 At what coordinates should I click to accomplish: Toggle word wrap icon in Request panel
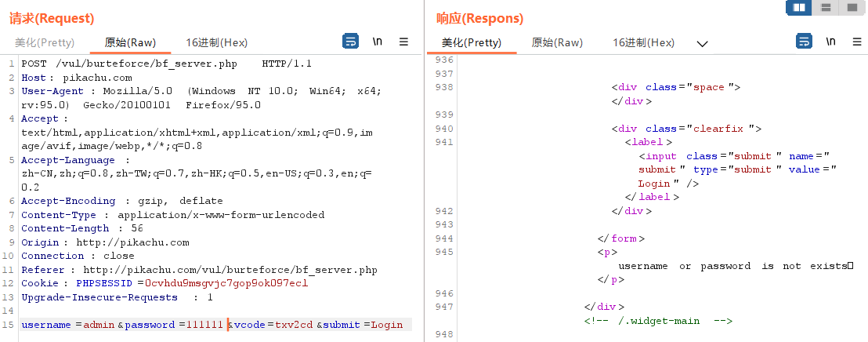click(x=351, y=42)
